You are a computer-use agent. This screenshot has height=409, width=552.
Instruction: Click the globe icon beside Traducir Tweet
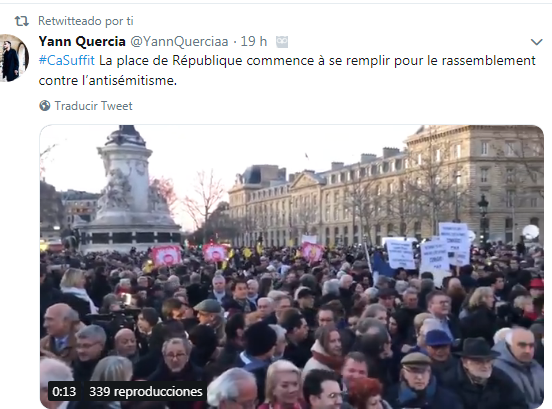coord(45,106)
